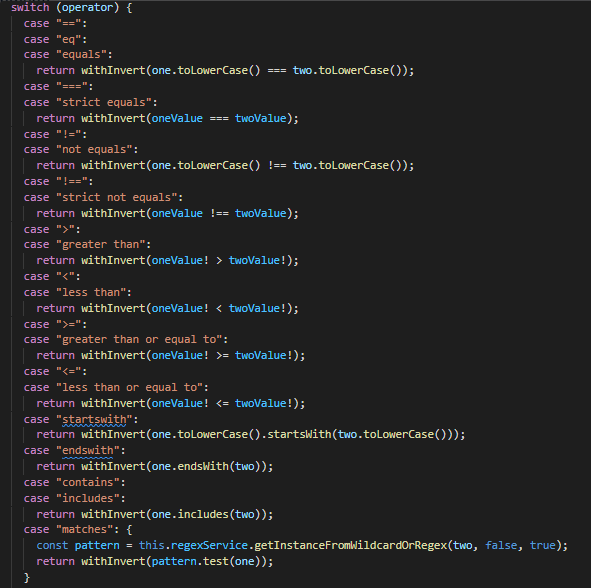Image resolution: width=591 pixels, height=588 pixels.
Task: Click getInstanceFromWildcardOrRegex method name
Action: (x=351, y=545)
